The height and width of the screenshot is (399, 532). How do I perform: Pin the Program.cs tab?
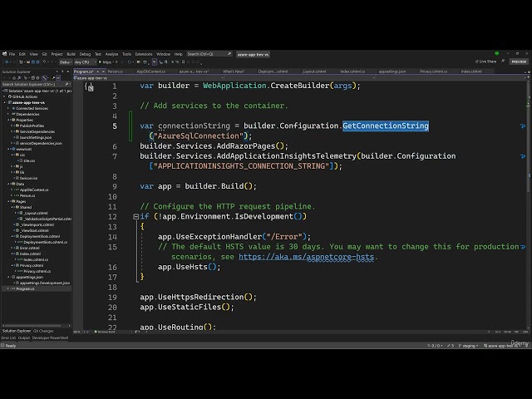(x=98, y=71)
